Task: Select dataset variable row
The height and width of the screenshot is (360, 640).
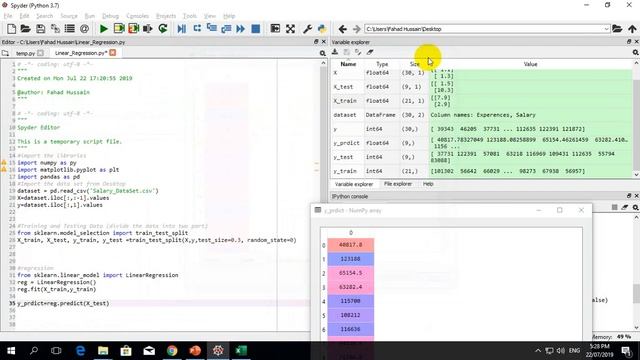Action: coord(482,115)
